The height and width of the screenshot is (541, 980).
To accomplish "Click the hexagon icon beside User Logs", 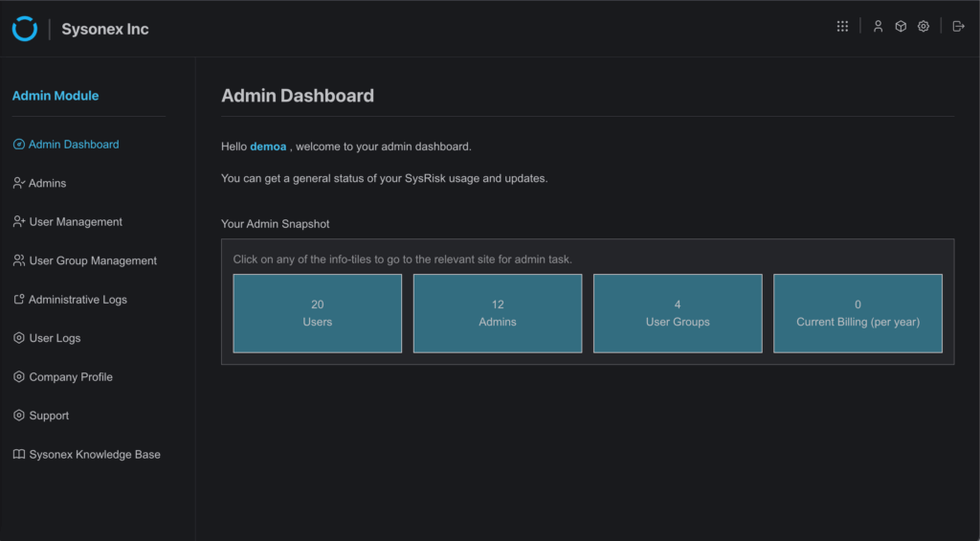I will pos(19,338).
